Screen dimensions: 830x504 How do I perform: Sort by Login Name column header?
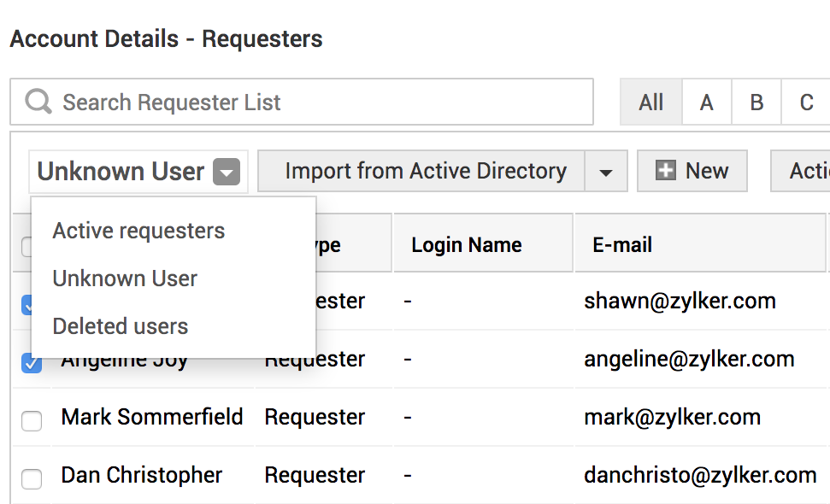(467, 245)
